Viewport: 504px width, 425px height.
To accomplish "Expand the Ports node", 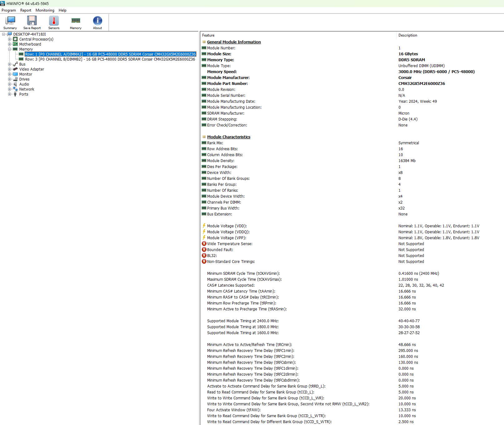I will (x=9, y=94).
